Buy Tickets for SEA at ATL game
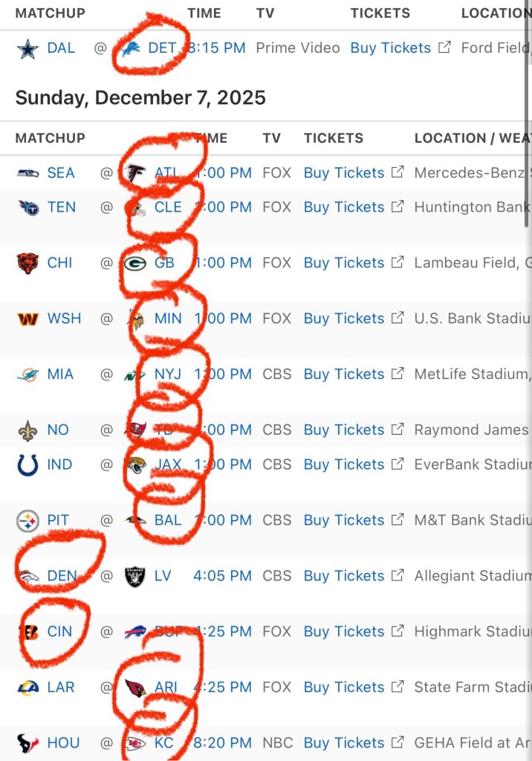This screenshot has height=761, width=532. (x=344, y=173)
